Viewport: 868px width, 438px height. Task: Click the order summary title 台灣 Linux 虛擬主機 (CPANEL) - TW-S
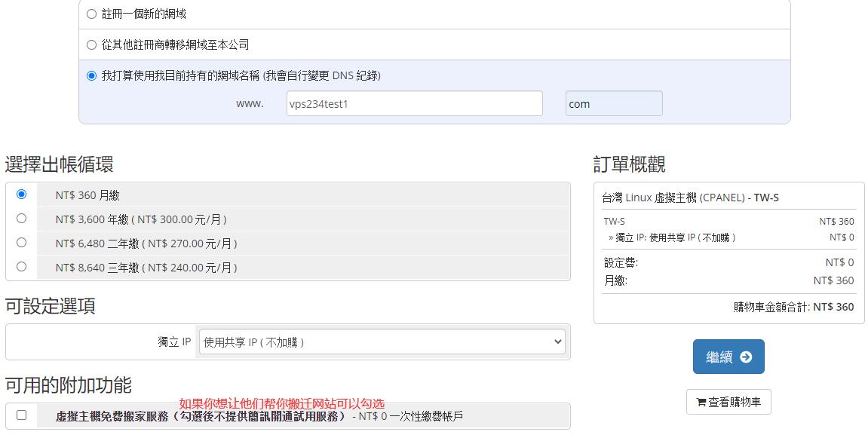690,198
